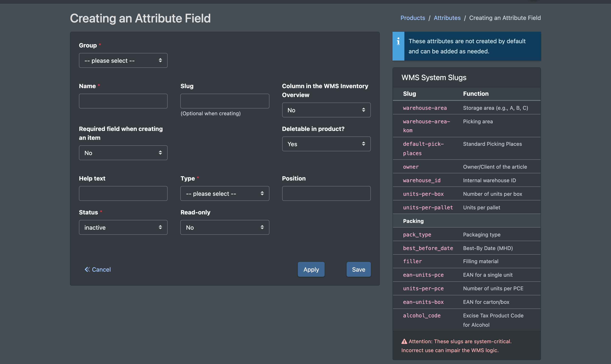This screenshot has width=611, height=364.
Task: Click the Function column header
Action: tap(476, 94)
